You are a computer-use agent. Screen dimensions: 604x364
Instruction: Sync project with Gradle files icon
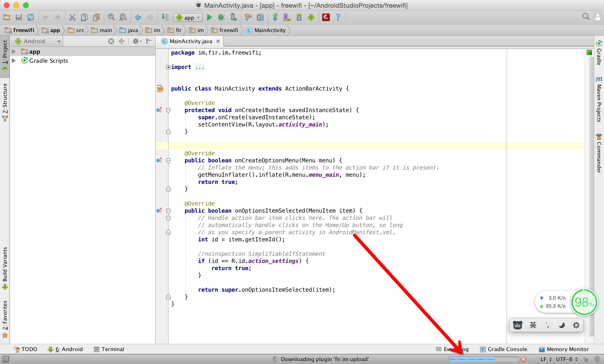point(275,17)
